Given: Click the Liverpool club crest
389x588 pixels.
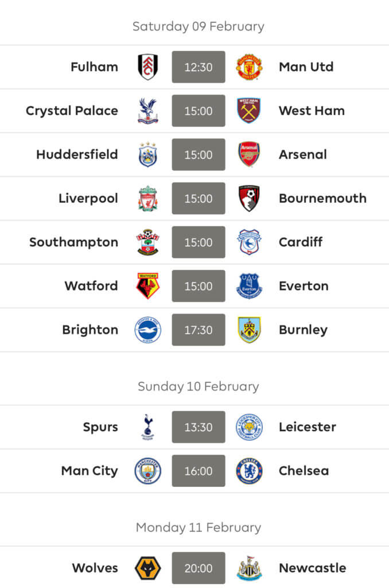Looking at the screenshot, I should [x=147, y=198].
